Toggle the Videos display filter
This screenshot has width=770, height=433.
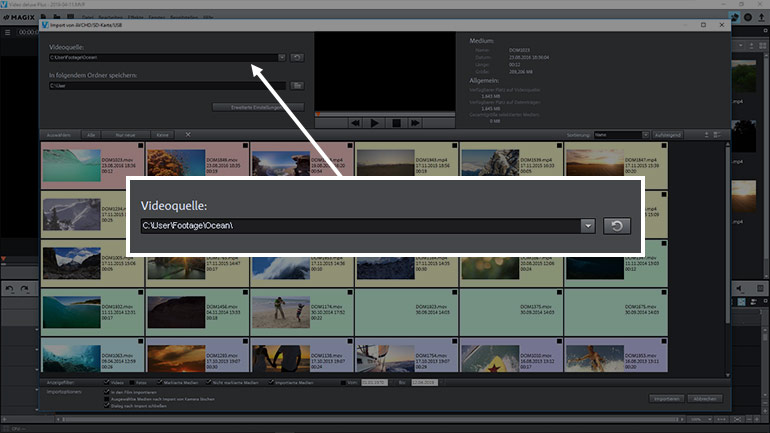107,382
